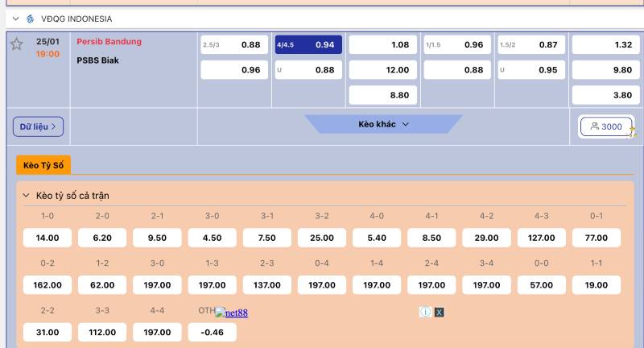The width and height of the screenshot is (644, 348).
Task: Bet on 1-3 score at 197.00
Action: (x=212, y=285)
